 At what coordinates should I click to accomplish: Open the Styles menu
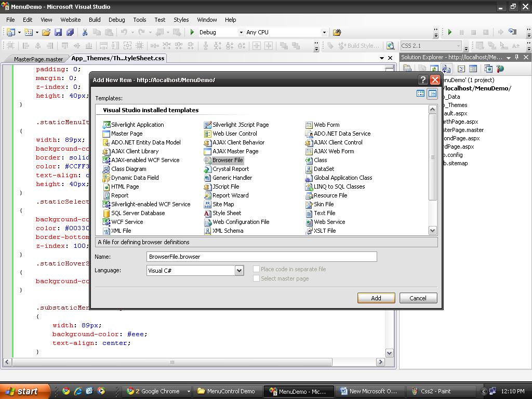[181, 20]
